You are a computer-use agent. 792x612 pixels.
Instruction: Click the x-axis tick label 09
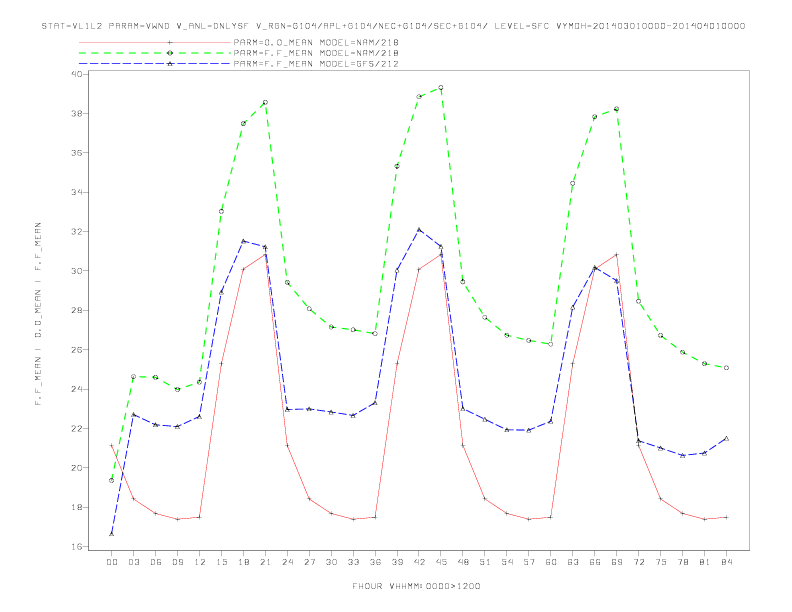click(x=177, y=562)
